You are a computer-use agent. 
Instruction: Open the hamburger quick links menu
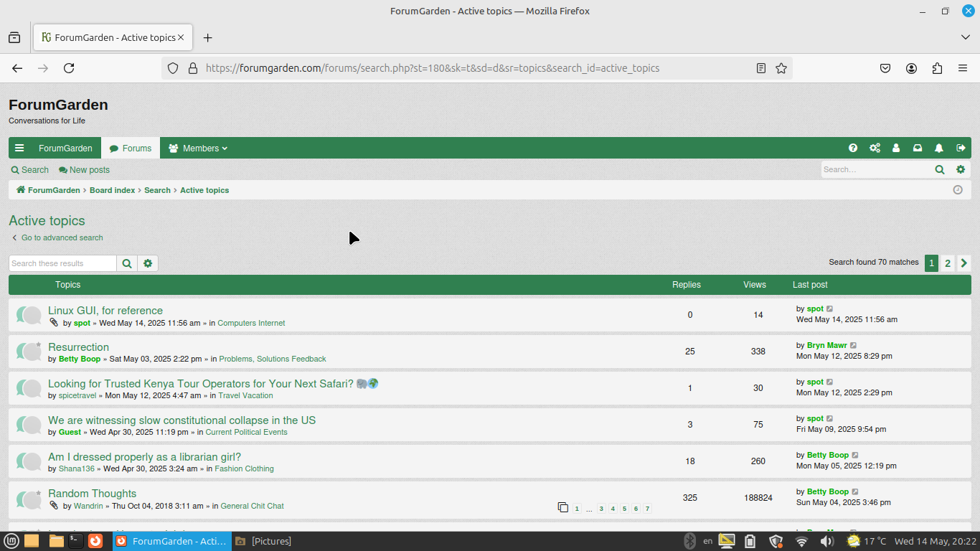(19, 148)
